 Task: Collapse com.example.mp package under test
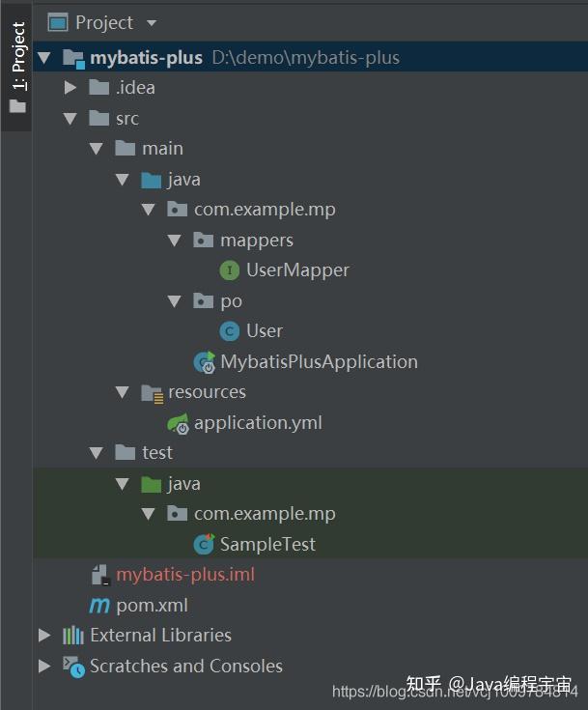pos(148,514)
